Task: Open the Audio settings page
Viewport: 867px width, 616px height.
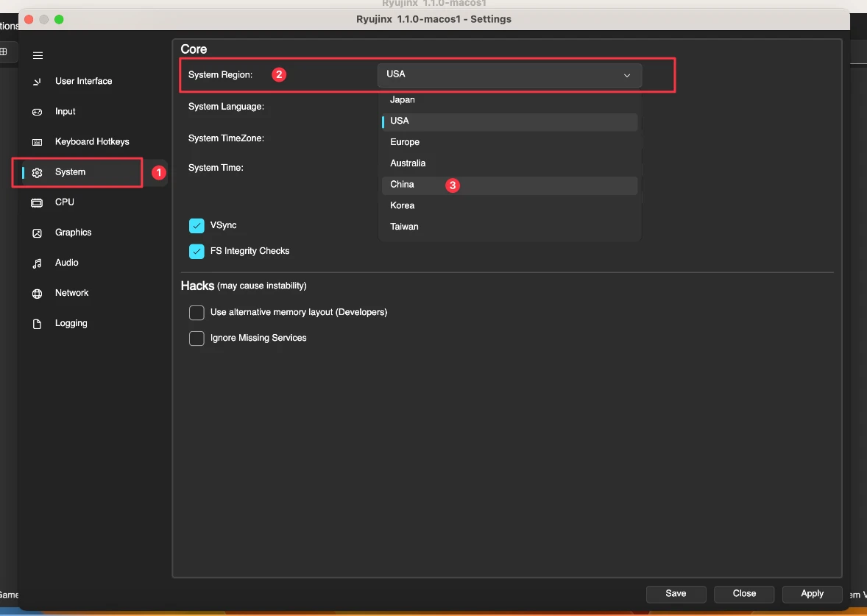Action: [66, 263]
